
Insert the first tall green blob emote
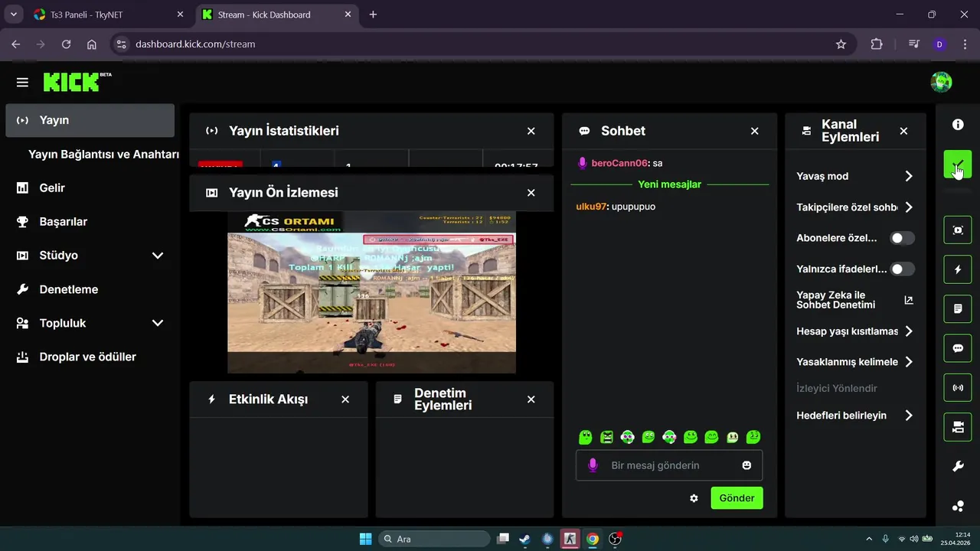[586, 437]
